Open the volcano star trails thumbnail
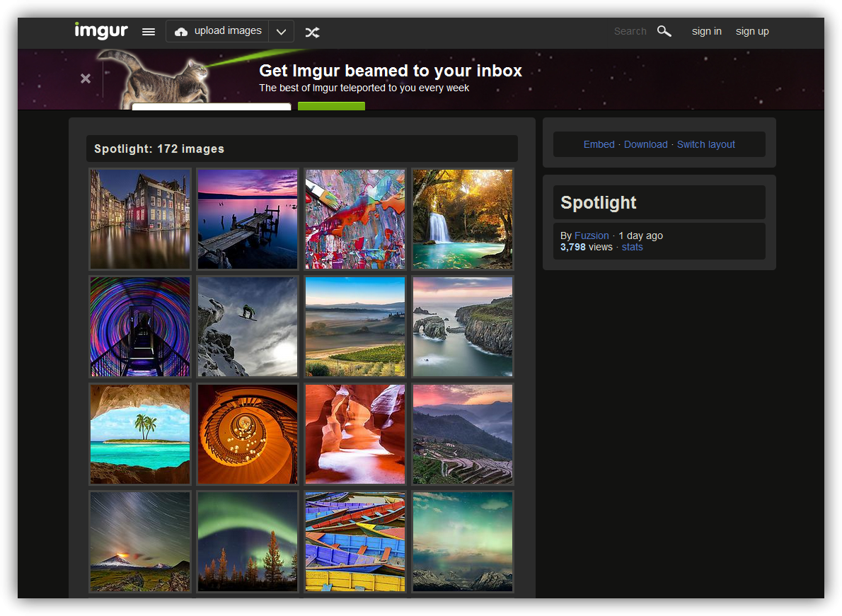842x616 pixels. (140, 542)
